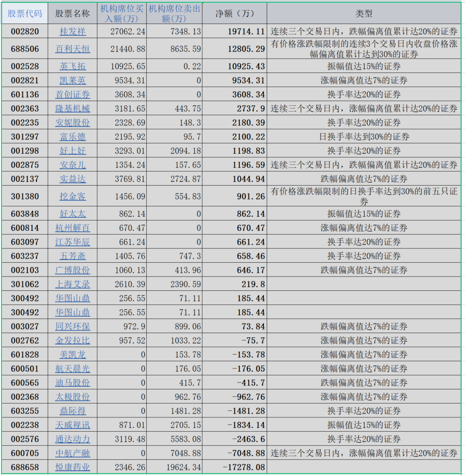The image size is (465, 476).
Task: Open the 英飞拓 stock link
Action: pos(73,66)
